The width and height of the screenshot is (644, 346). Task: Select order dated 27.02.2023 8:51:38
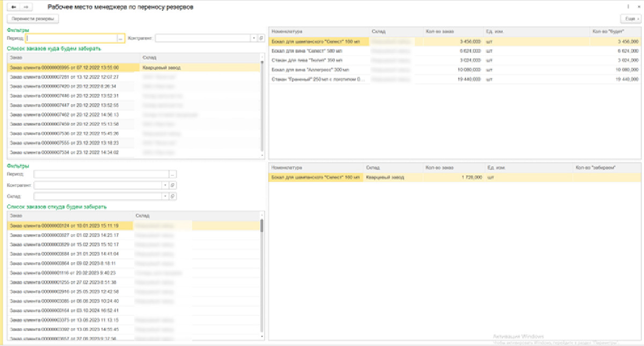[x=133, y=282]
